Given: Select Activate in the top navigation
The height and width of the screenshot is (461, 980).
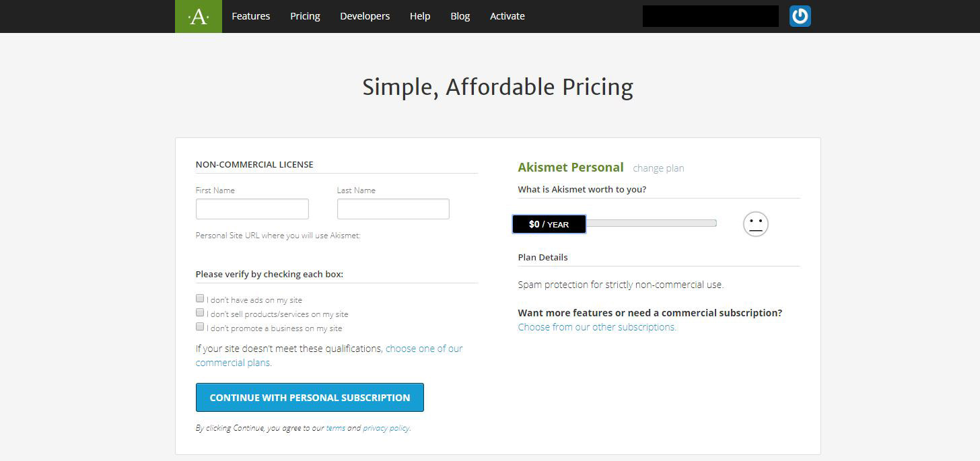Looking at the screenshot, I should (508, 16).
